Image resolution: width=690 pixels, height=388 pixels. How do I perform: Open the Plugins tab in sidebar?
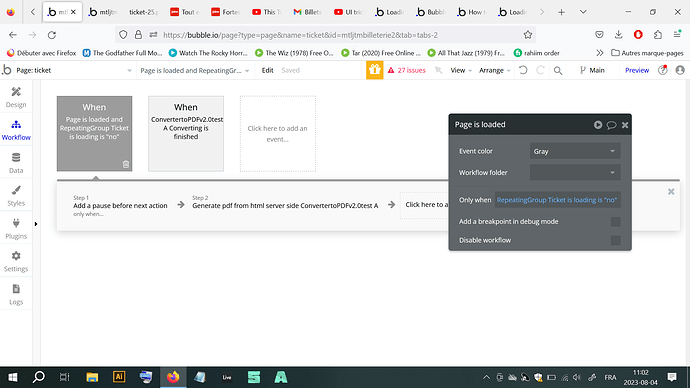coord(16,229)
